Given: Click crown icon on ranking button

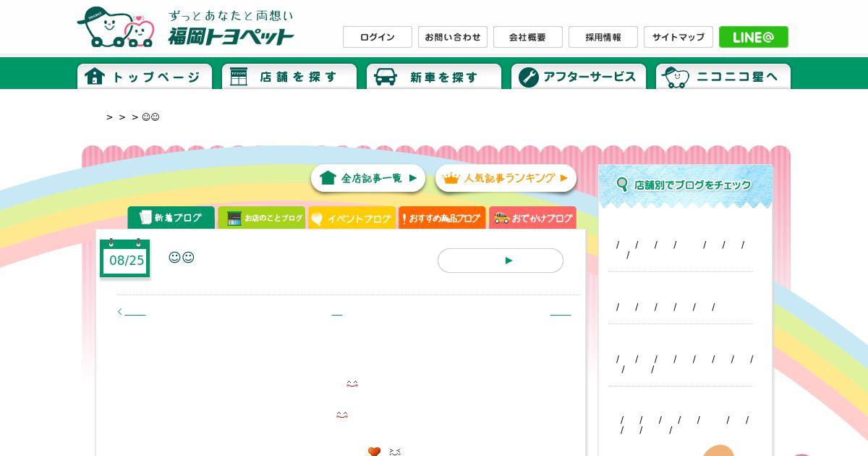Looking at the screenshot, I should coord(451,178).
